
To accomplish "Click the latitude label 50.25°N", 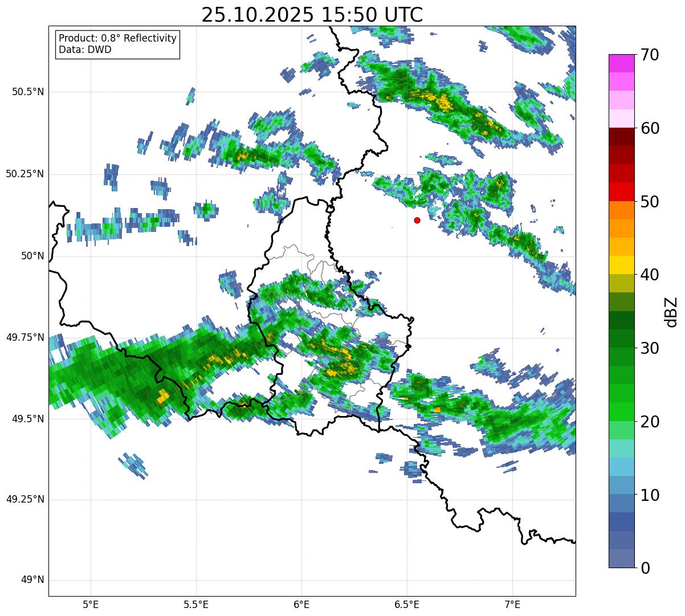I will click(25, 174).
